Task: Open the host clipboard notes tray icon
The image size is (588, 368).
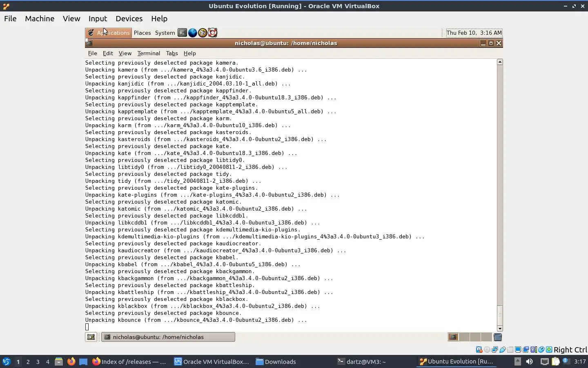Action: 556,361
